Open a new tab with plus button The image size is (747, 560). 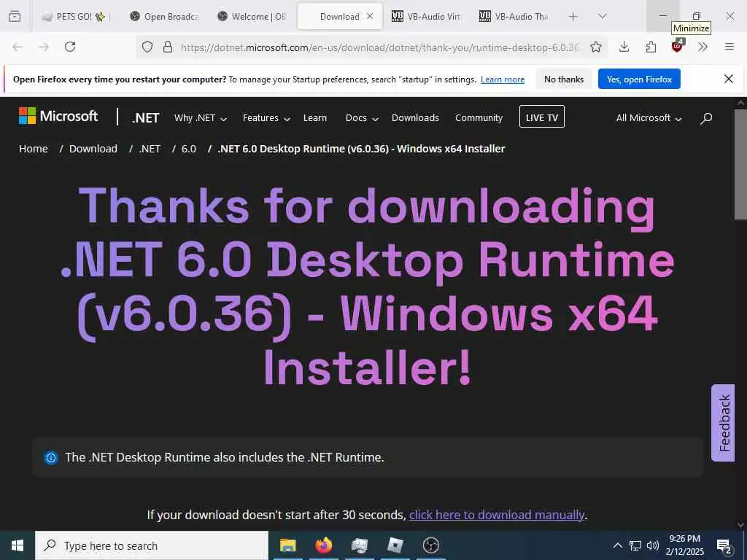point(573,16)
